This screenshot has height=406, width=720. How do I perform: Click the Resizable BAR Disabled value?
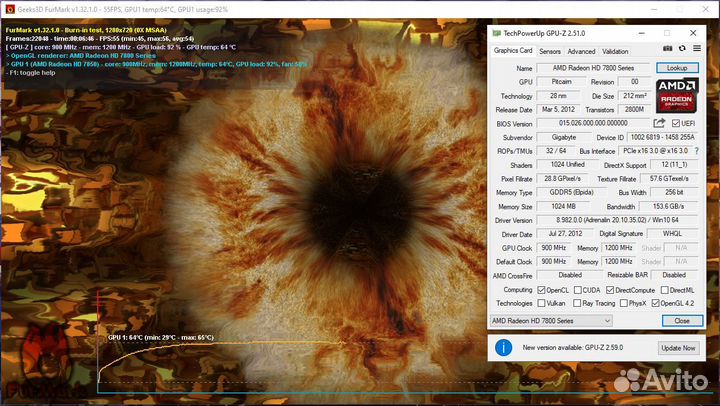click(x=674, y=275)
